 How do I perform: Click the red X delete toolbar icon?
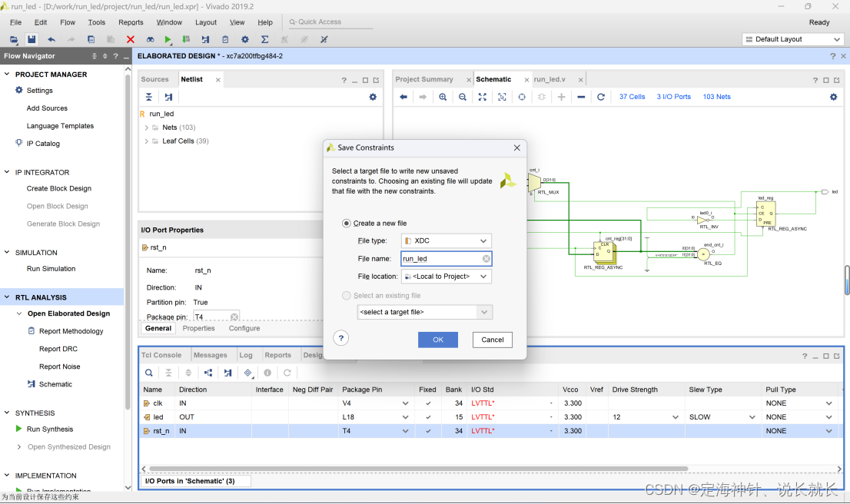point(130,39)
